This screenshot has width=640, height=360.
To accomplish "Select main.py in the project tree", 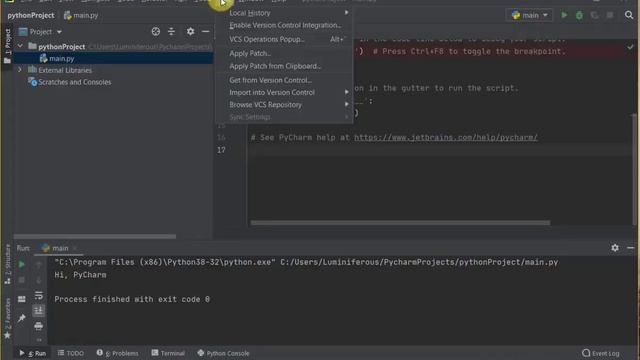I will 61,58.
